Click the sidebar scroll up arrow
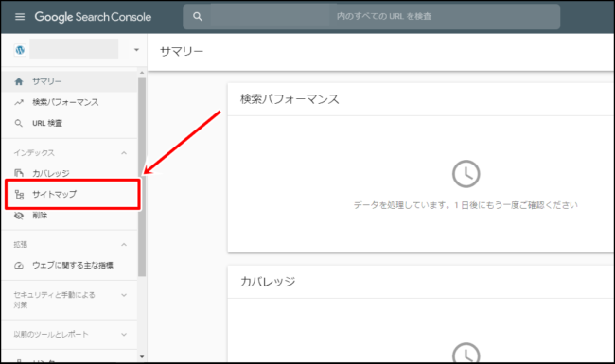This screenshot has width=615, height=364. coord(142,73)
